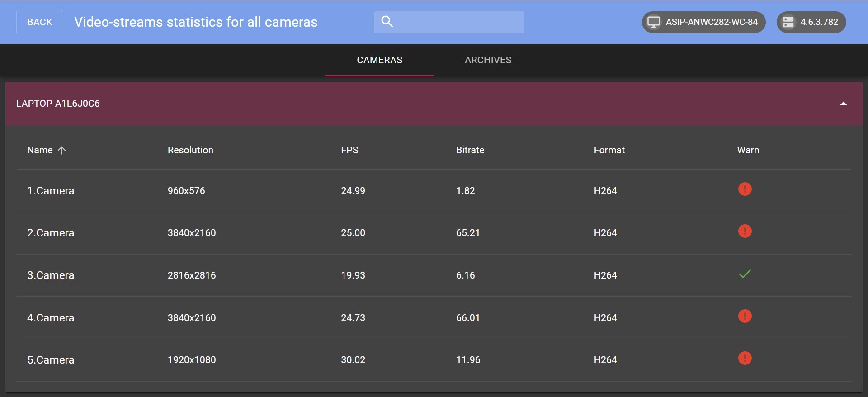Click the search magnifier icon
Image resolution: width=868 pixels, height=397 pixels.
click(x=387, y=22)
